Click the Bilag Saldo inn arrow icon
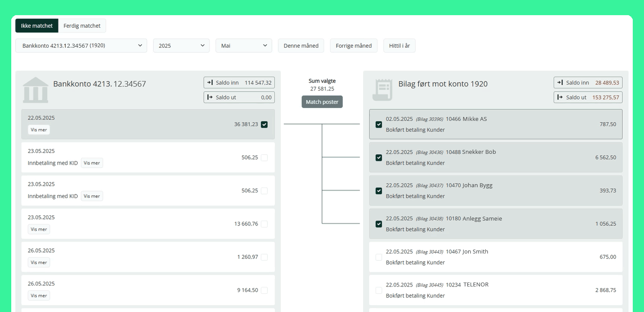Viewport: 644px width, 312px height. click(x=560, y=82)
